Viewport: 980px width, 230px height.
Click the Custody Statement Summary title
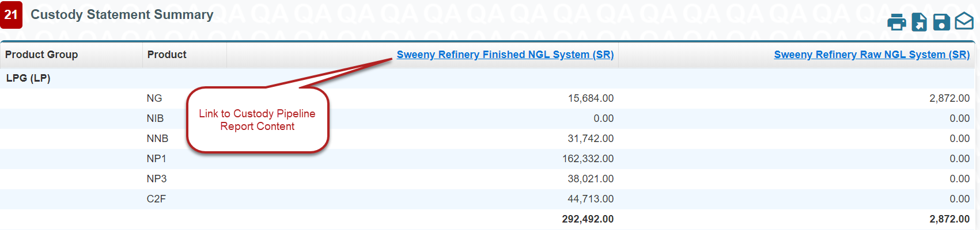tap(122, 15)
